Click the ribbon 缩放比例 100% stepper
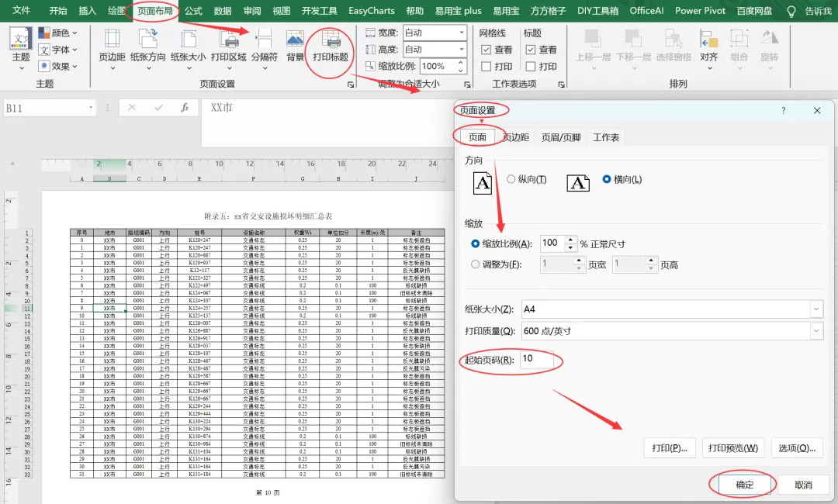Viewport: 838px width, 504px height. click(460, 66)
